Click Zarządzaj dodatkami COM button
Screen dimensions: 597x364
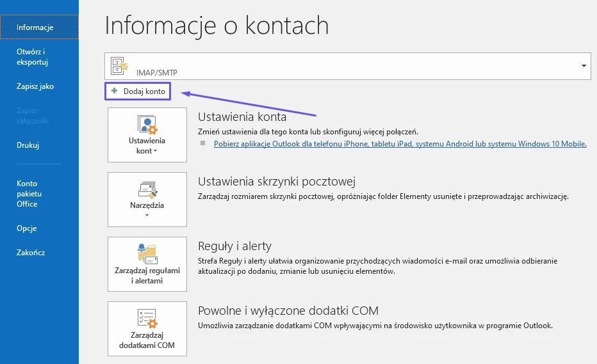pos(147,329)
